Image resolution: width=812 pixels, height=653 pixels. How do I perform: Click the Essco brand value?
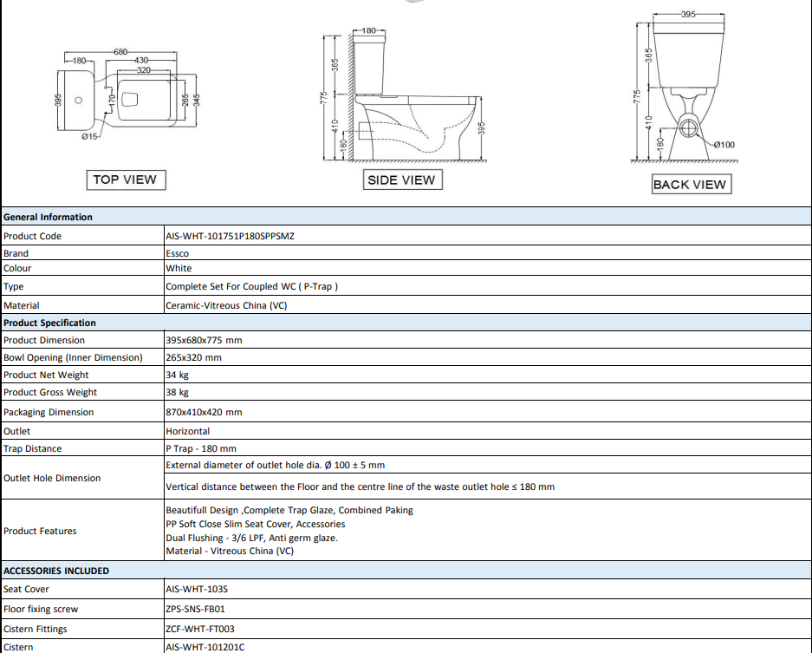tap(177, 253)
